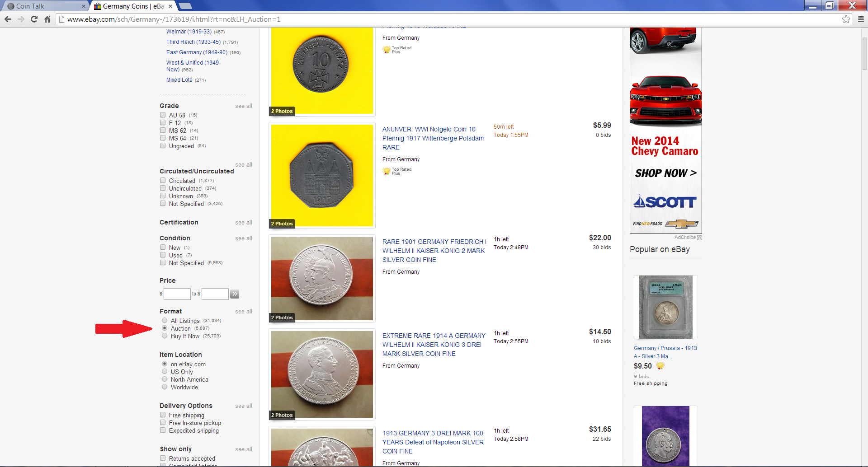The width and height of the screenshot is (868, 467).
Task: Click the minimum price input field
Action: [x=177, y=294]
